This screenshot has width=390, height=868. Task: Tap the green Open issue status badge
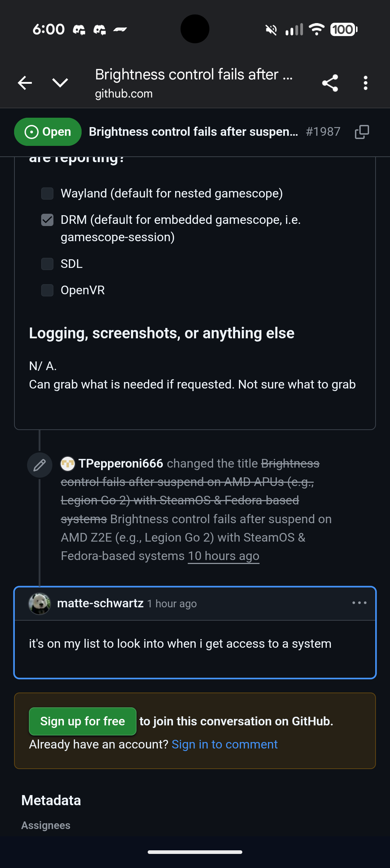tap(48, 132)
